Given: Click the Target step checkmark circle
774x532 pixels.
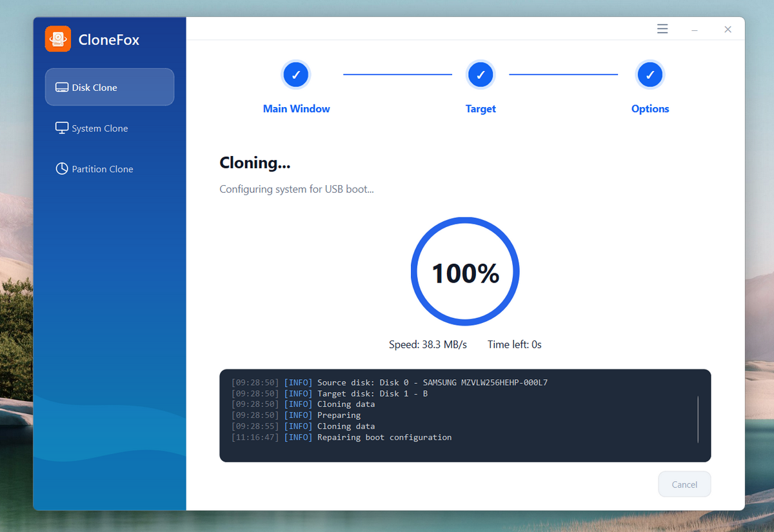Looking at the screenshot, I should click(x=481, y=75).
